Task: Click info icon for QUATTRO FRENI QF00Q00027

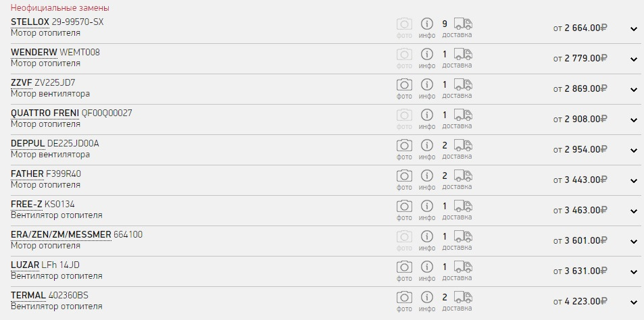Action: coord(427,115)
